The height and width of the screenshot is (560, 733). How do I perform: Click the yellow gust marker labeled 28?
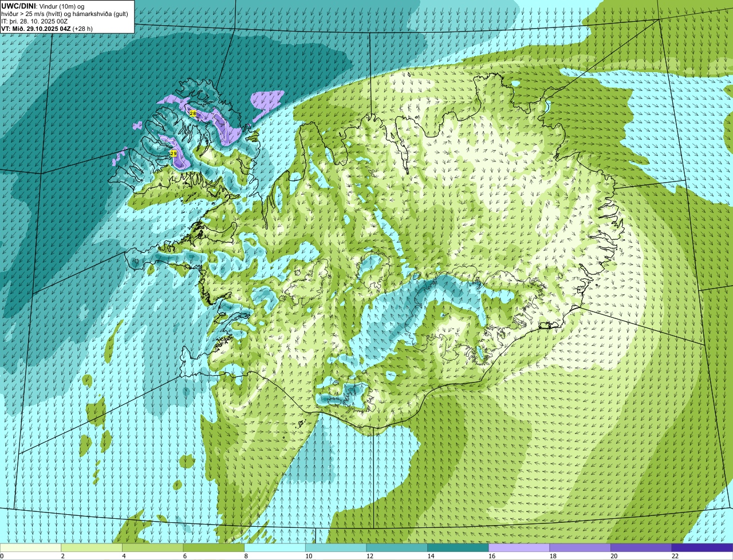click(x=193, y=113)
